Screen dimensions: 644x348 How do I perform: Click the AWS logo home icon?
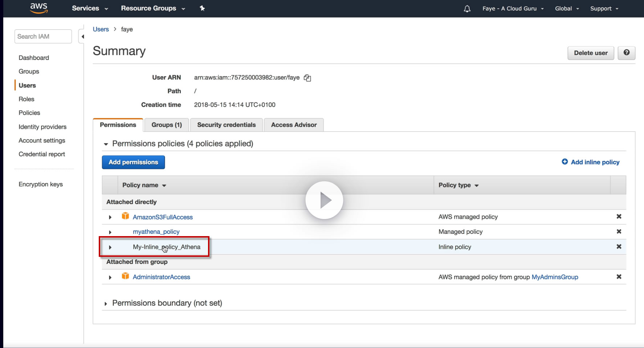point(39,8)
